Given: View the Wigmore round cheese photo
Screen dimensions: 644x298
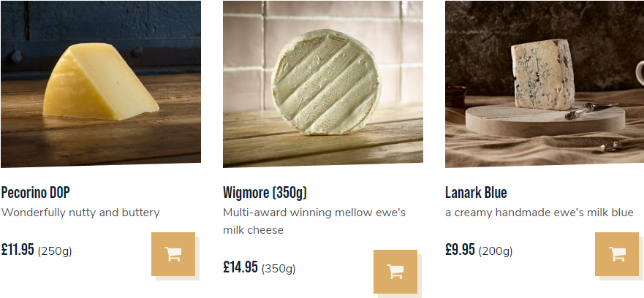Looking at the screenshot, I should click(323, 84).
